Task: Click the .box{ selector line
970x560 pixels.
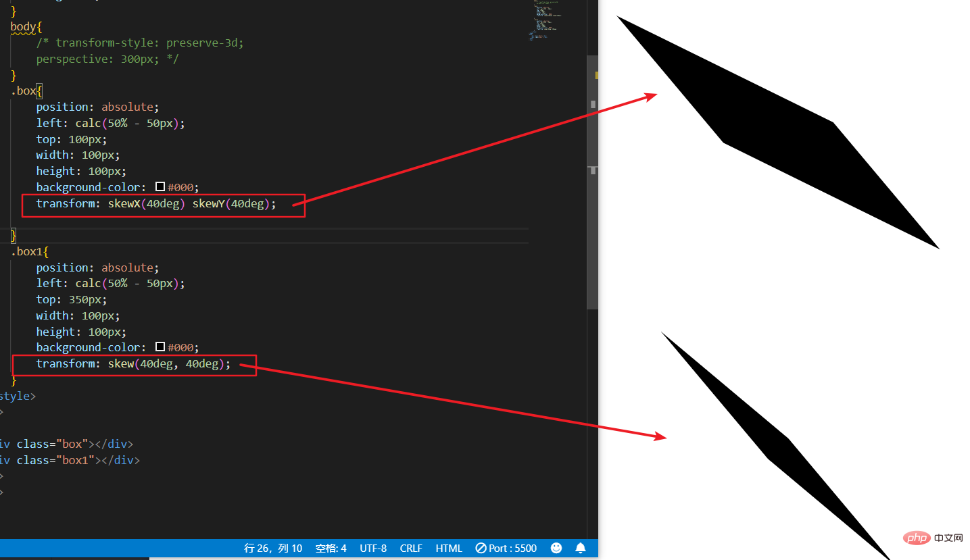Action: click(x=26, y=91)
